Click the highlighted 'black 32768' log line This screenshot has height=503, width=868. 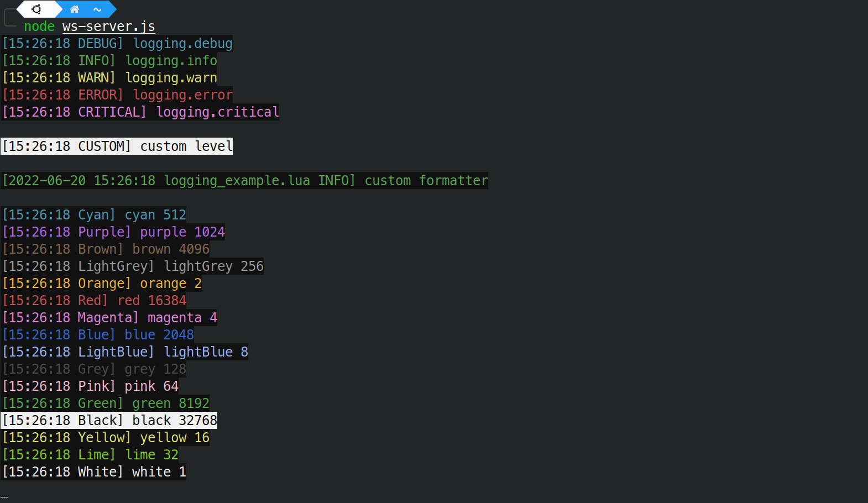point(109,420)
